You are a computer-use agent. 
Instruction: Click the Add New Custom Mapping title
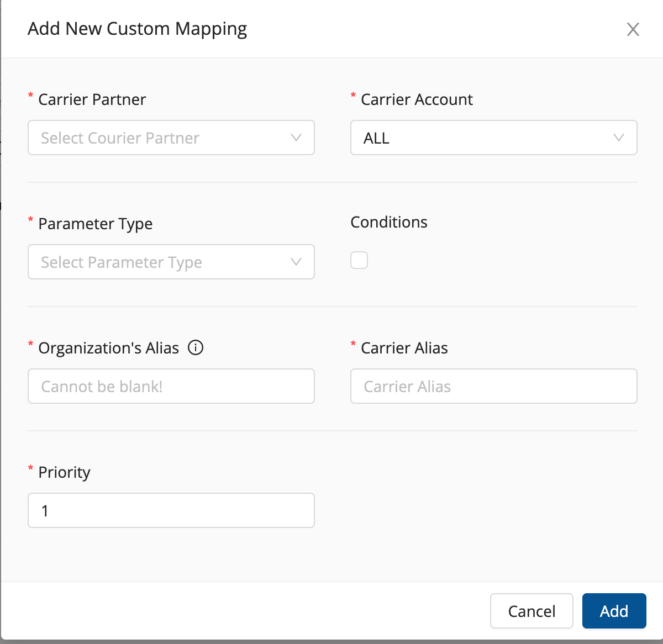click(138, 29)
